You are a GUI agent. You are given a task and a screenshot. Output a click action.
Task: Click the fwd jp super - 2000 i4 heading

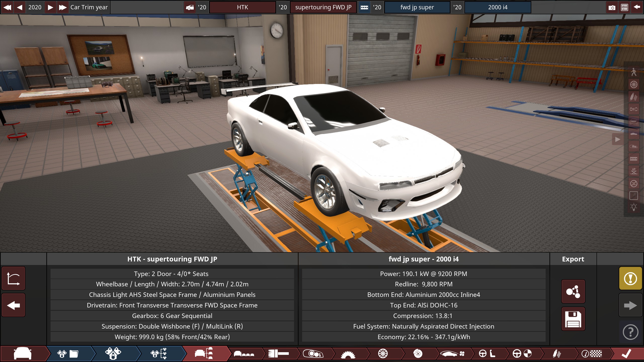[424, 259]
